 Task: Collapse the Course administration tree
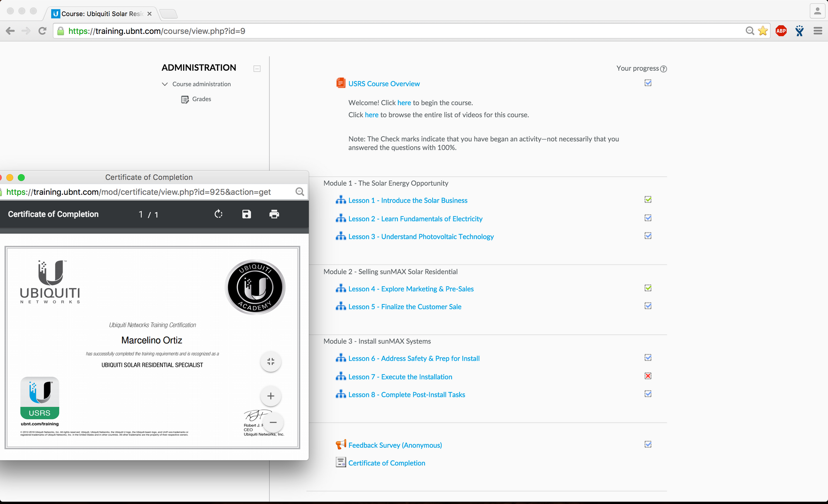165,84
